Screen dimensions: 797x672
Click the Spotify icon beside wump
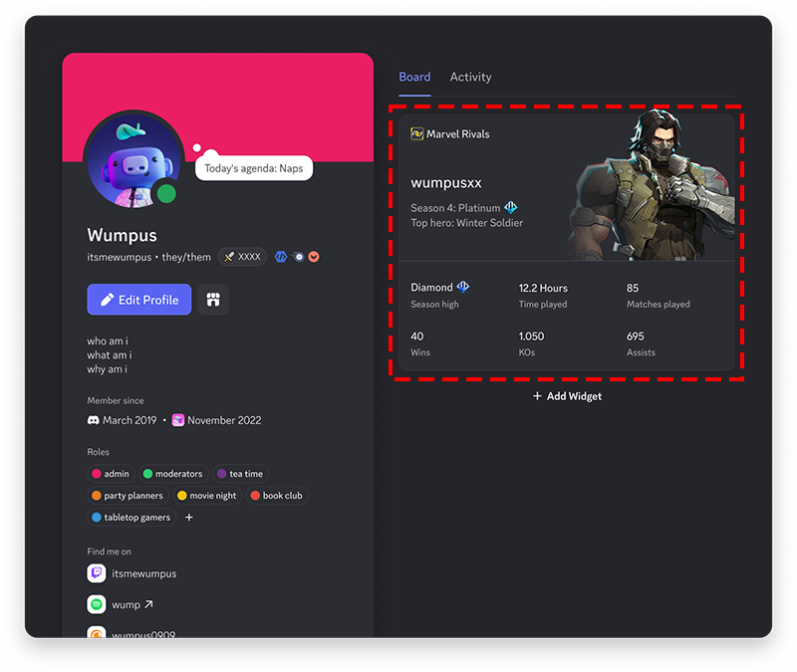[x=97, y=604]
